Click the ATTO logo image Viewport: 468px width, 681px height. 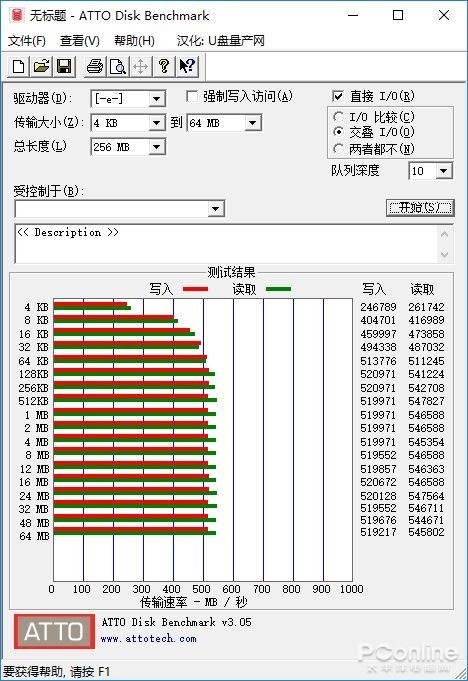point(54,631)
